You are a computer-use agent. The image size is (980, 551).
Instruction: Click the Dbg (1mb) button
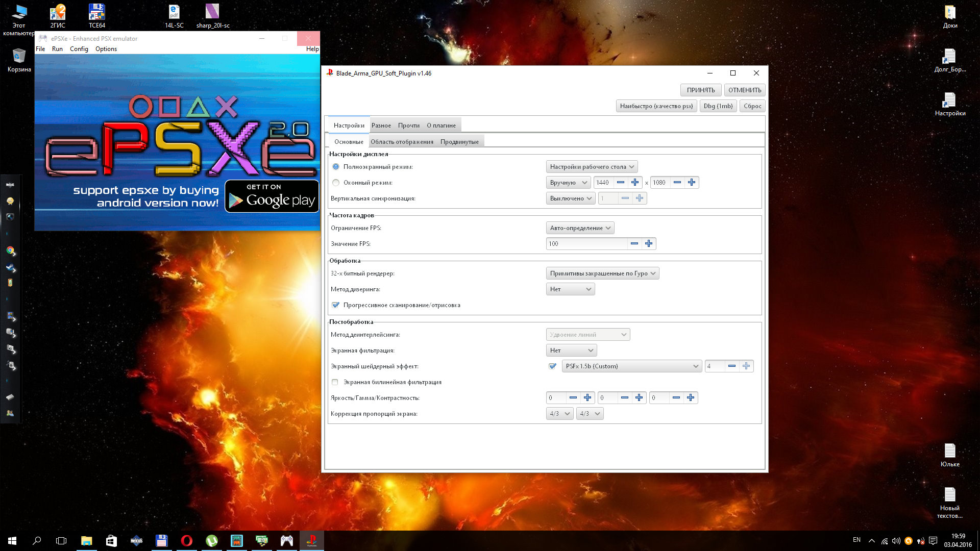[718, 106]
